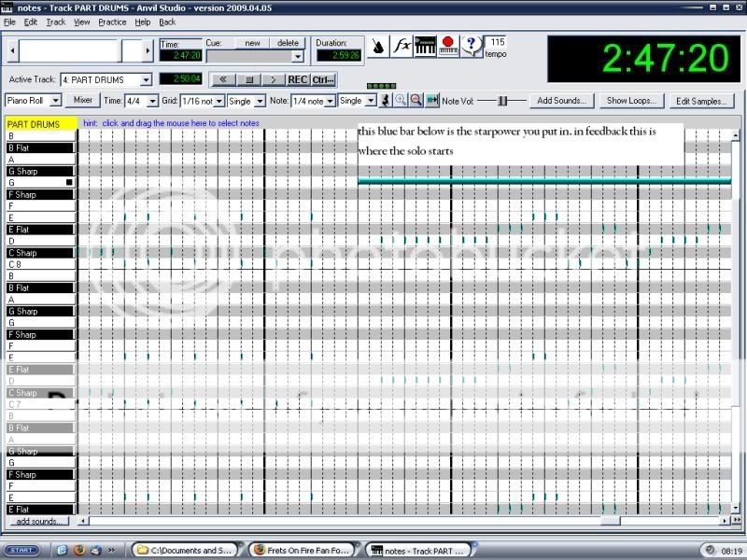Click the Add Sounds... button in the toolbar
Screen dimensions: 747x560
(x=562, y=101)
